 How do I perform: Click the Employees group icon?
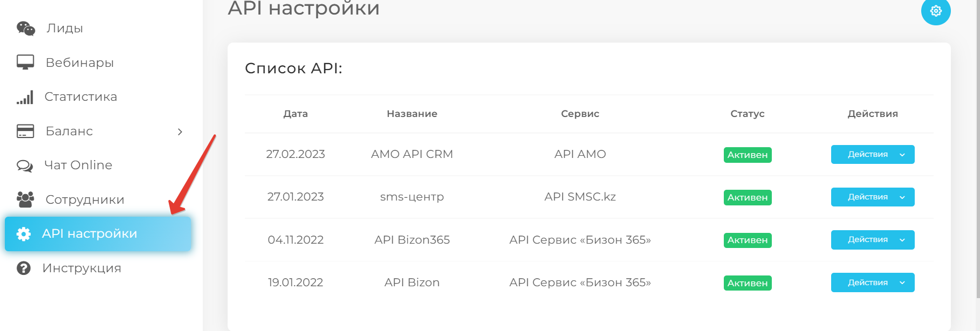[25, 199]
